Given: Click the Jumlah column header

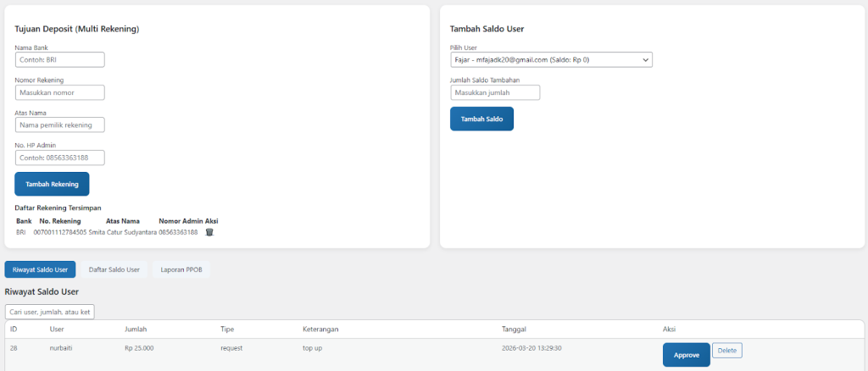Looking at the screenshot, I should pyautogui.click(x=136, y=329).
